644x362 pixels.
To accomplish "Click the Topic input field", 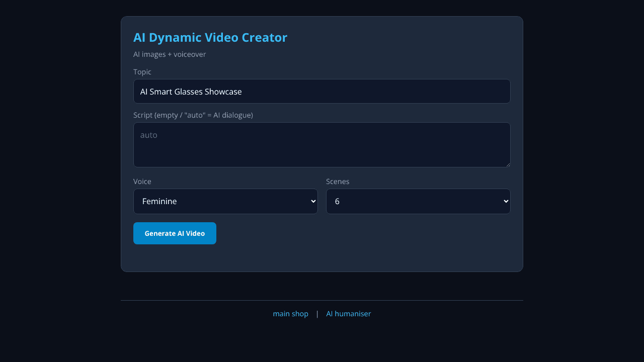I will (x=322, y=91).
